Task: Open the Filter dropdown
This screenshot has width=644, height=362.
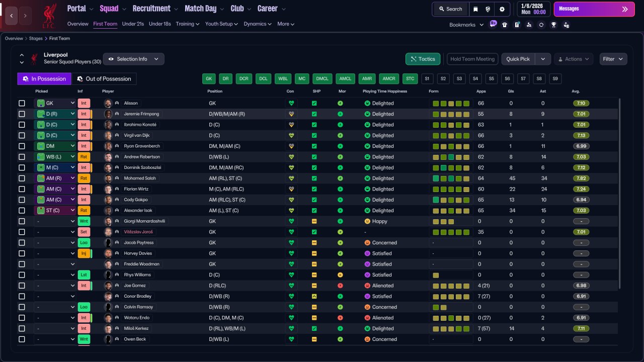Action: click(613, 59)
